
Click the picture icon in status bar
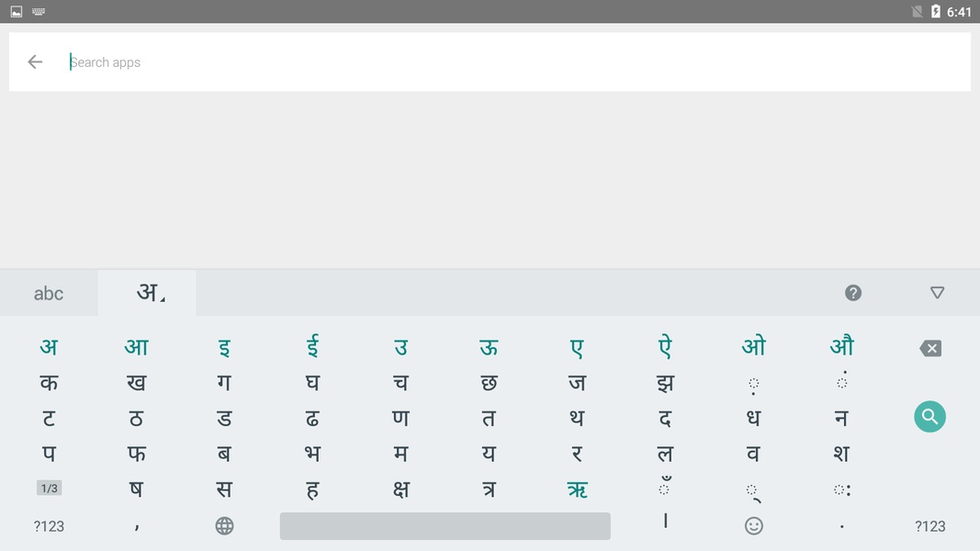(x=17, y=12)
